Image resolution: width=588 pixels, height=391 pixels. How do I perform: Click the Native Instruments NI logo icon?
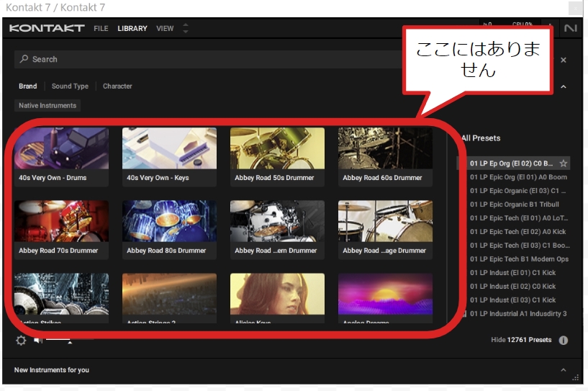[571, 28]
